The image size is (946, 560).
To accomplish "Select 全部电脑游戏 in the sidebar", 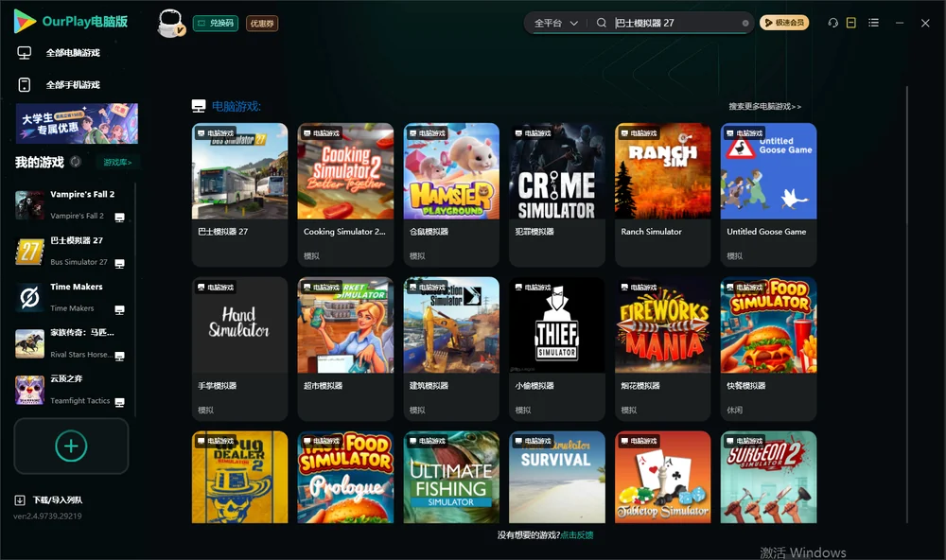I will pyautogui.click(x=73, y=53).
